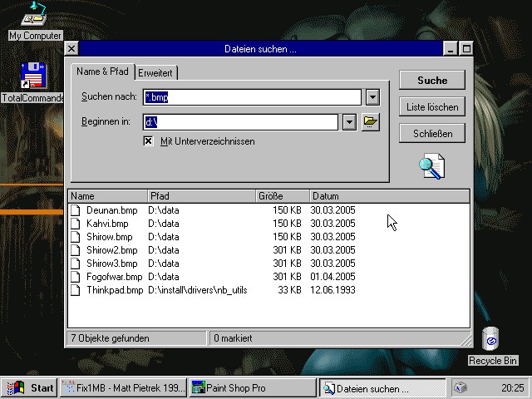Screen dimensions: 532x399
Task: Select the file icon for Kahvi.bmp
Action: tap(76, 224)
